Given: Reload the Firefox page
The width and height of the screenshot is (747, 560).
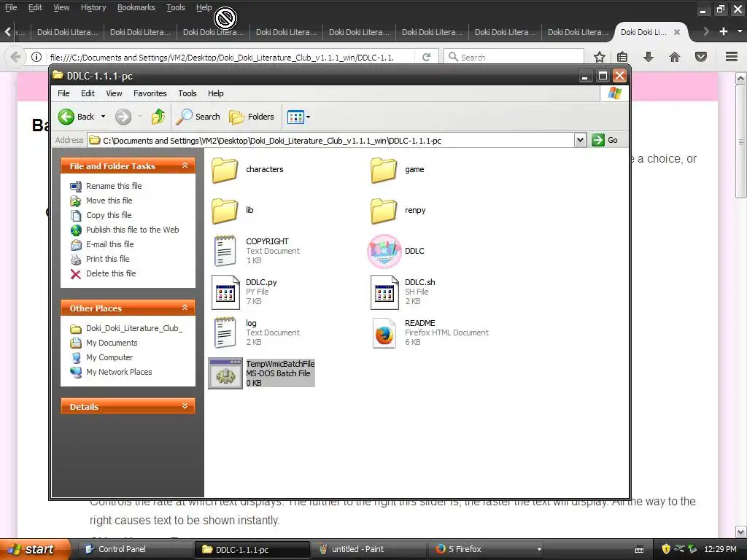Looking at the screenshot, I should [x=426, y=57].
